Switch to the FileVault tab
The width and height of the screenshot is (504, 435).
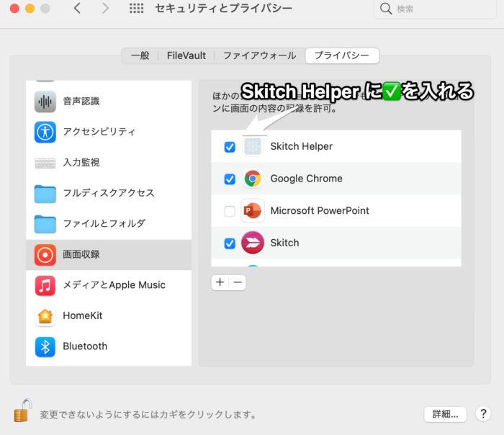186,55
